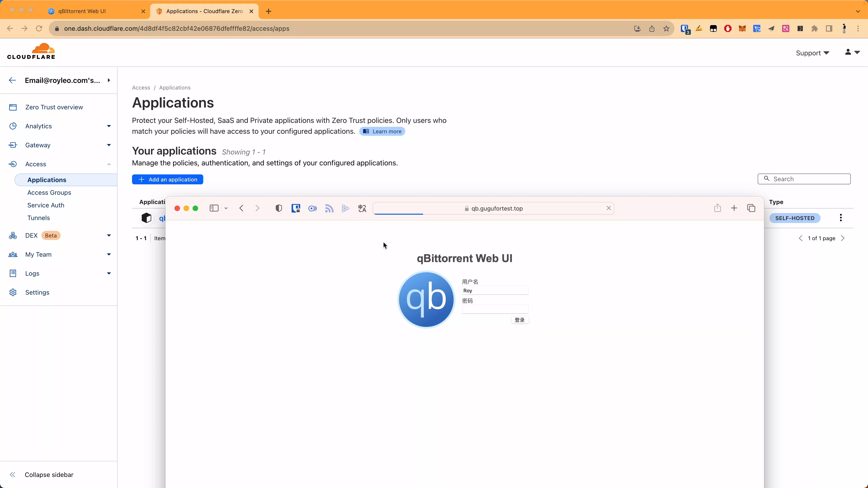Open Tunnels sidebar item

pos(38,218)
